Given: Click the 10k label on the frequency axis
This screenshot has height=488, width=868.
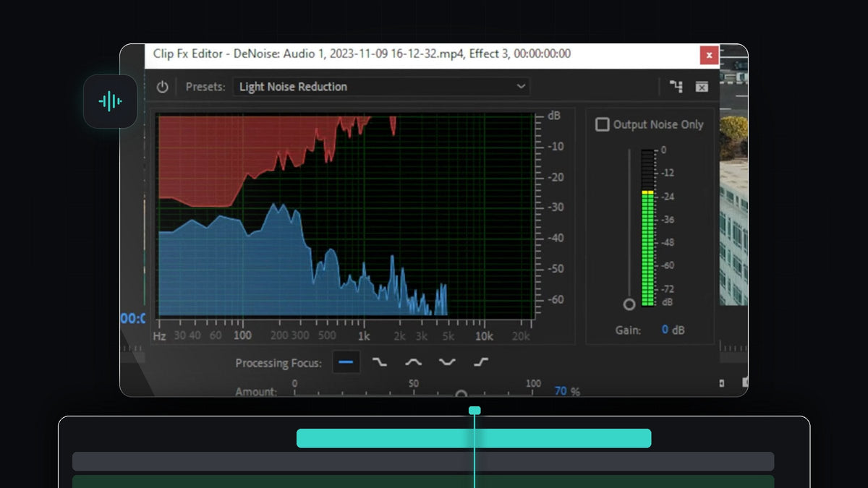Looking at the screenshot, I should coord(484,335).
